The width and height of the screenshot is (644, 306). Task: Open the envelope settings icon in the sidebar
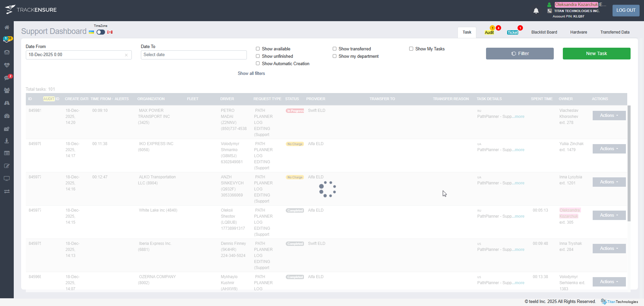7,129
